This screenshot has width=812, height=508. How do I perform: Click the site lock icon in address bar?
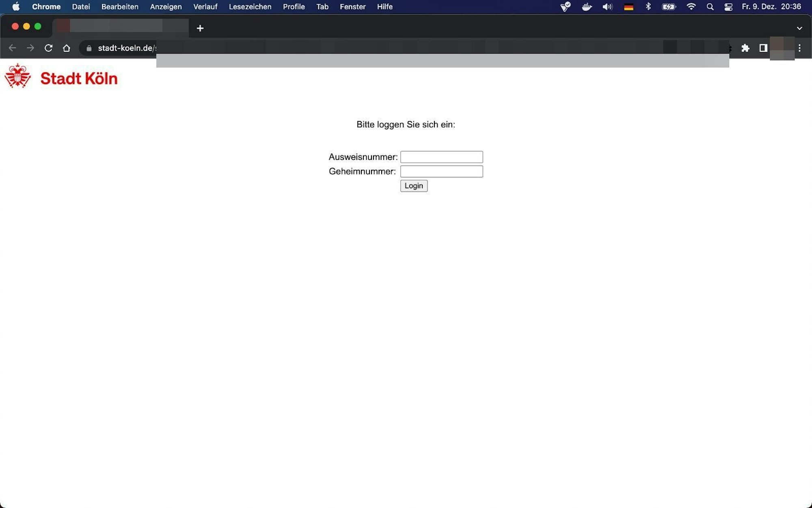click(x=89, y=48)
